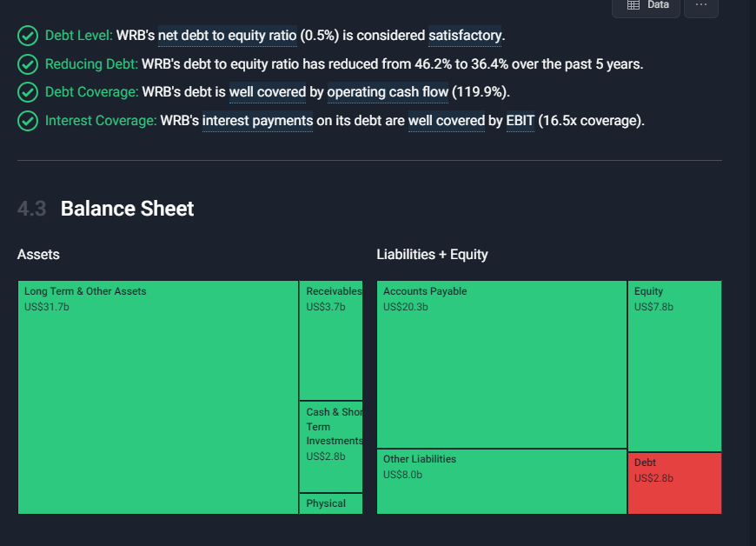
Task: Open the 'operating cash flow' definition link
Action: click(388, 92)
